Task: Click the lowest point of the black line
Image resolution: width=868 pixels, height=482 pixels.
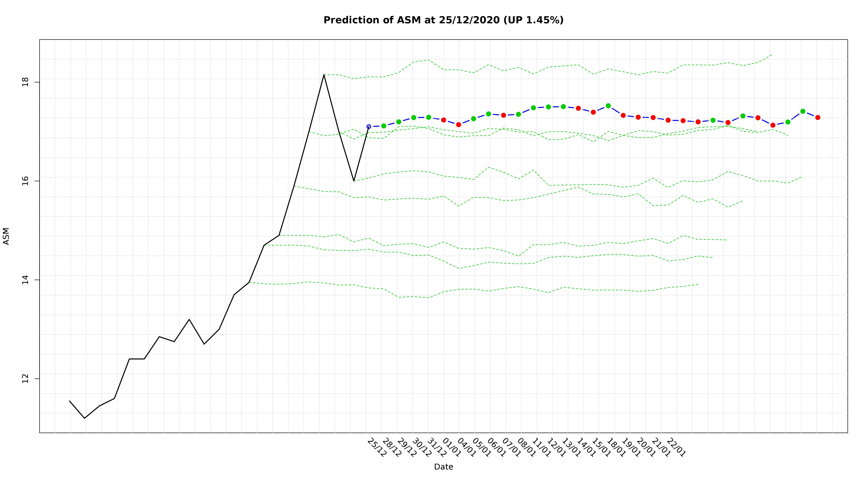Action: point(85,418)
